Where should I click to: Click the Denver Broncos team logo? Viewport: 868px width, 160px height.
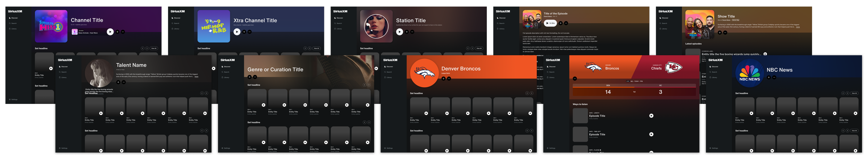[x=424, y=73]
